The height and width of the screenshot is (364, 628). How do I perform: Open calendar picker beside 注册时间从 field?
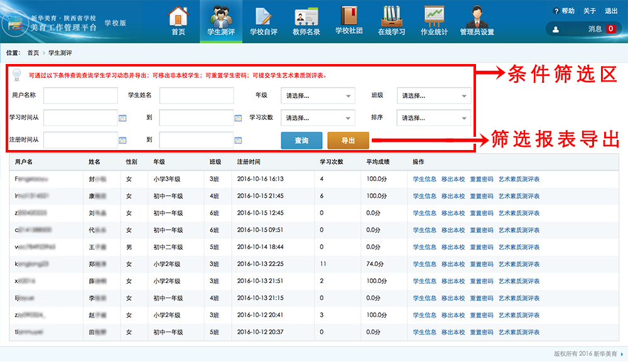click(x=122, y=140)
